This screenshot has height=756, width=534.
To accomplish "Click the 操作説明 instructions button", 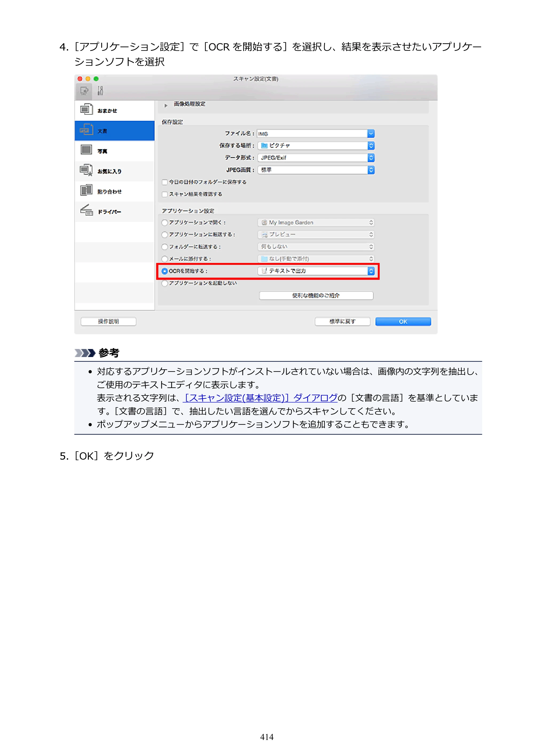I will [109, 322].
